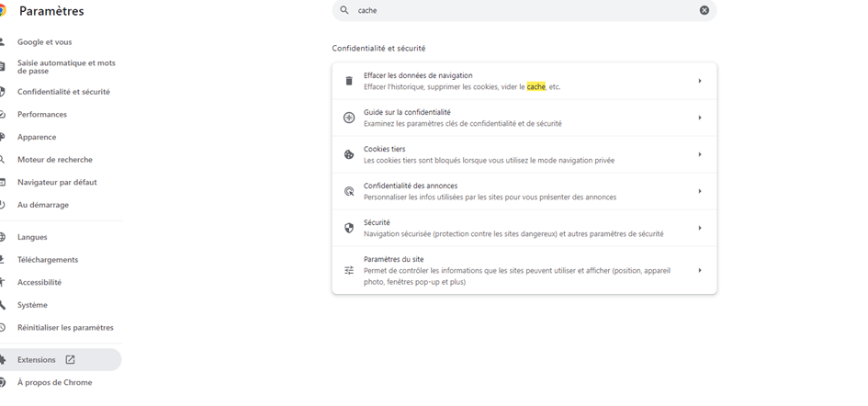Select Réinitialiser les paramètres
This screenshot has height=406, width=868.
coord(65,328)
